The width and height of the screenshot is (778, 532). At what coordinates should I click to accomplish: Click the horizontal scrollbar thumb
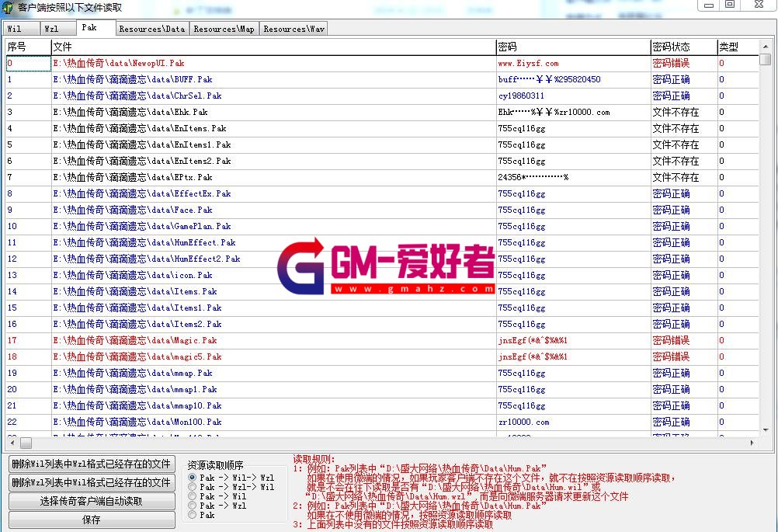point(26,443)
